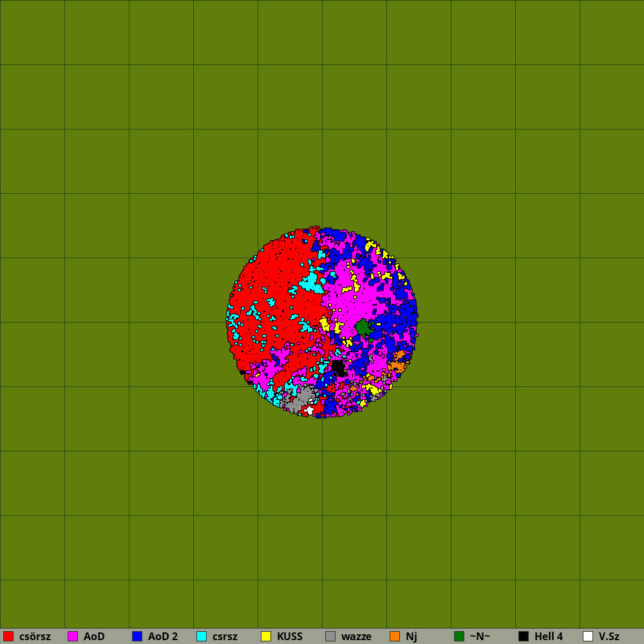The height and width of the screenshot is (644, 644).
Task: Select the AoD 2 legend label
Action: [163, 637]
